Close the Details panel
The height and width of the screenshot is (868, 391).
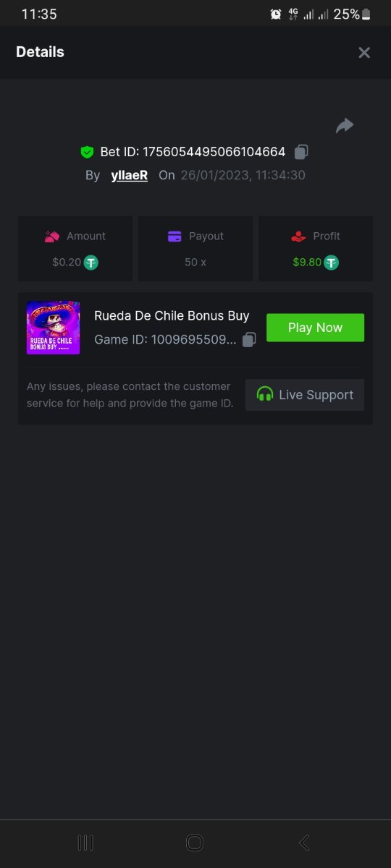point(364,52)
